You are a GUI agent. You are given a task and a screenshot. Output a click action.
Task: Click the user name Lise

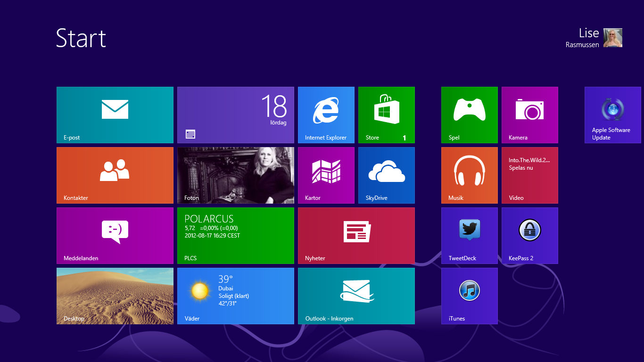point(589,33)
